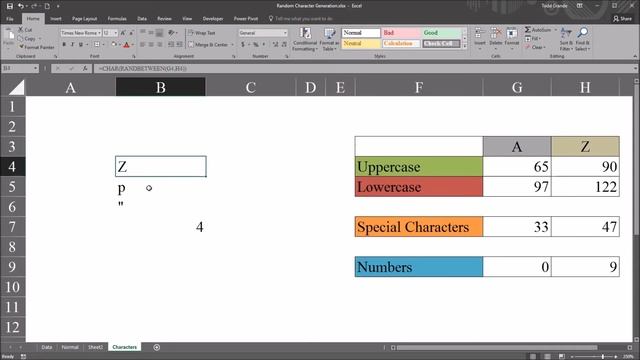Click the Insert Function fx icon

84,69
